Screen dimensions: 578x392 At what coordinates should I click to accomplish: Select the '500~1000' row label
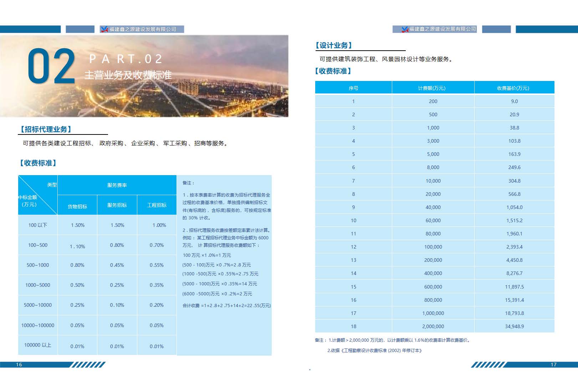(38, 265)
